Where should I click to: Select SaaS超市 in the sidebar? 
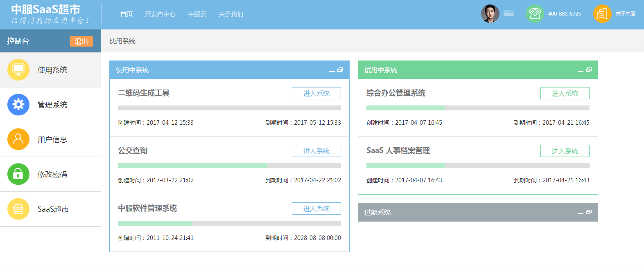(50, 209)
